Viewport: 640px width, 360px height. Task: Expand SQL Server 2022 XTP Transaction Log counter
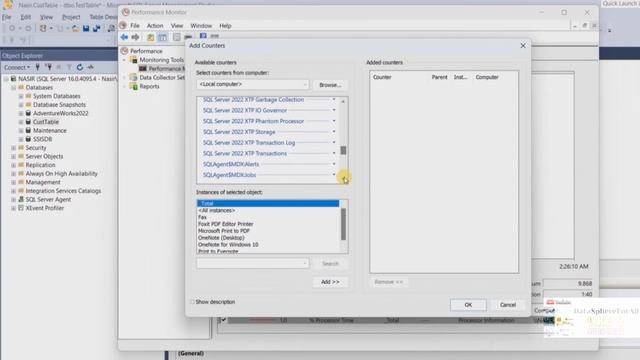(x=333, y=142)
